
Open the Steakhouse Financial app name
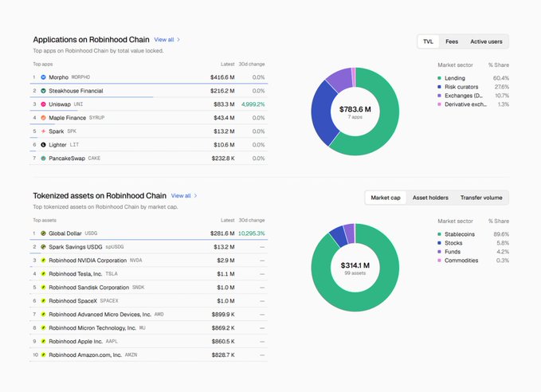pyautogui.click(x=76, y=91)
